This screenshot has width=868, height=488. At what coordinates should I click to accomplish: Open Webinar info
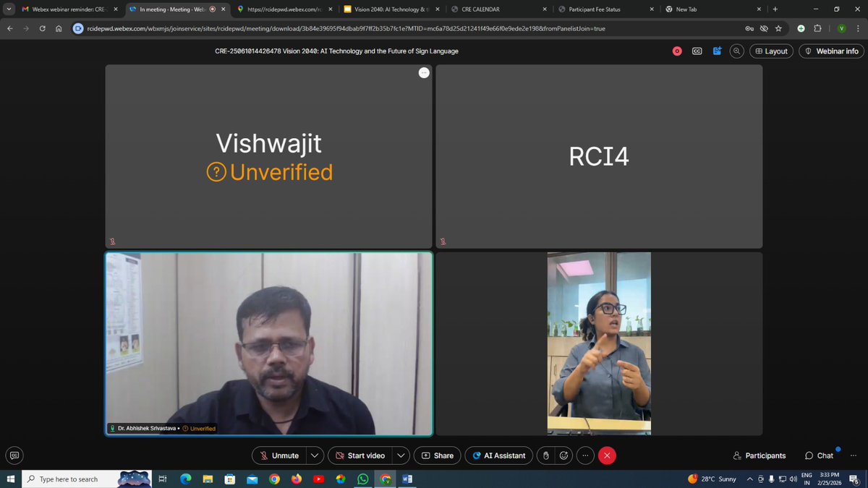click(x=831, y=51)
